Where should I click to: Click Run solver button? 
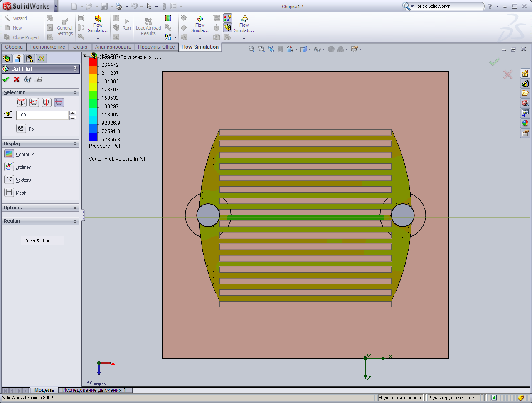tap(126, 24)
